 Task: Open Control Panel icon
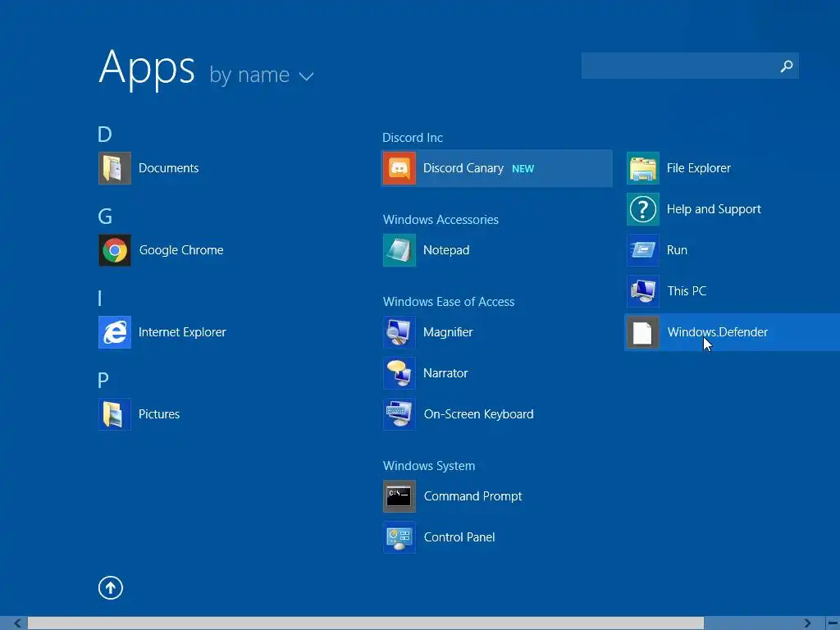399,537
